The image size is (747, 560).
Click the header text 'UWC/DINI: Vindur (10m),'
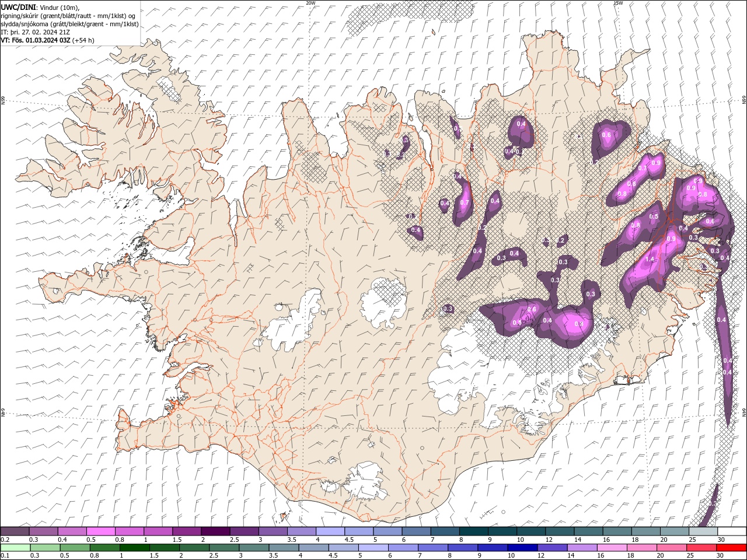pyautogui.click(x=40, y=7)
